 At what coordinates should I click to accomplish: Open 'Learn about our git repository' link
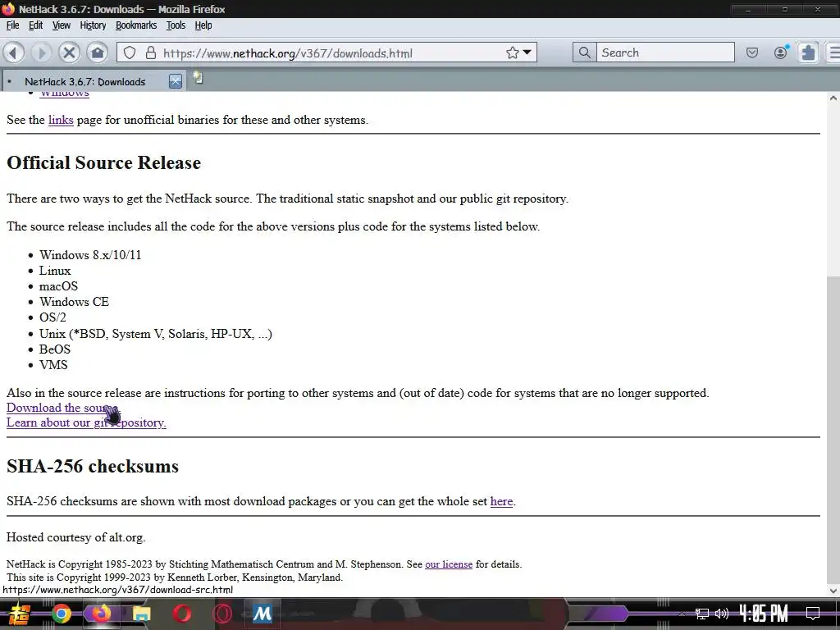[86, 422]
